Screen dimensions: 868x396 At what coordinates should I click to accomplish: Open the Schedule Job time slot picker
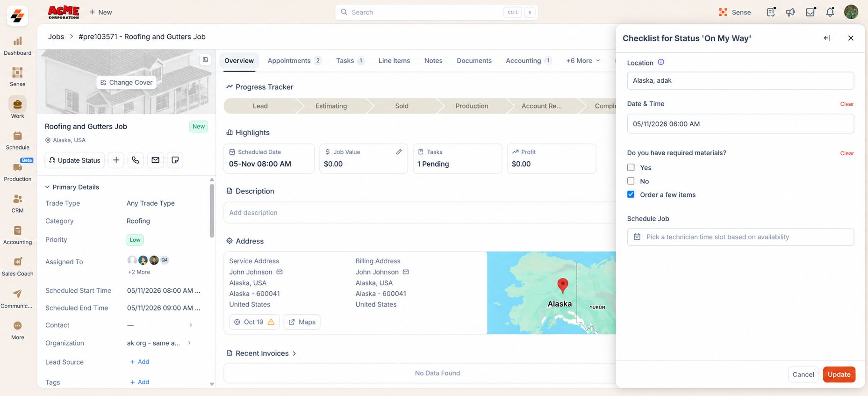(740, 237)
